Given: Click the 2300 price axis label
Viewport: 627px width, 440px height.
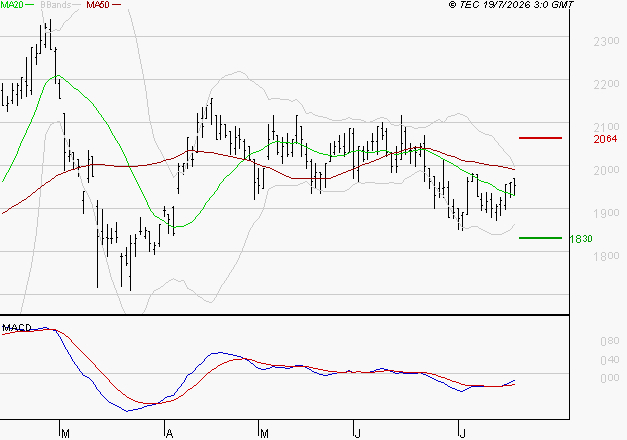Looking at the screenshot, I should [606, 41].
